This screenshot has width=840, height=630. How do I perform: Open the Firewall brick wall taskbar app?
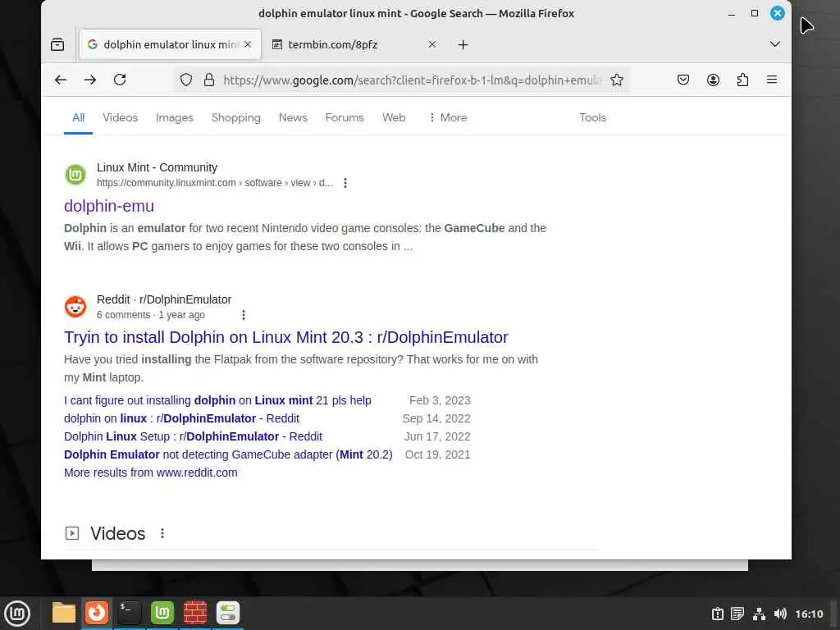click(195, 613)
